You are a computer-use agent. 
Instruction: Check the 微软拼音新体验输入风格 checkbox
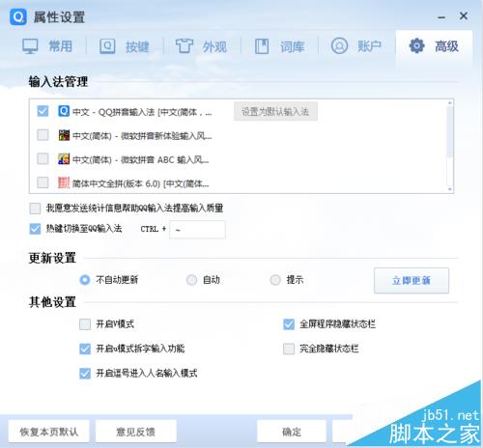[43, 135]
